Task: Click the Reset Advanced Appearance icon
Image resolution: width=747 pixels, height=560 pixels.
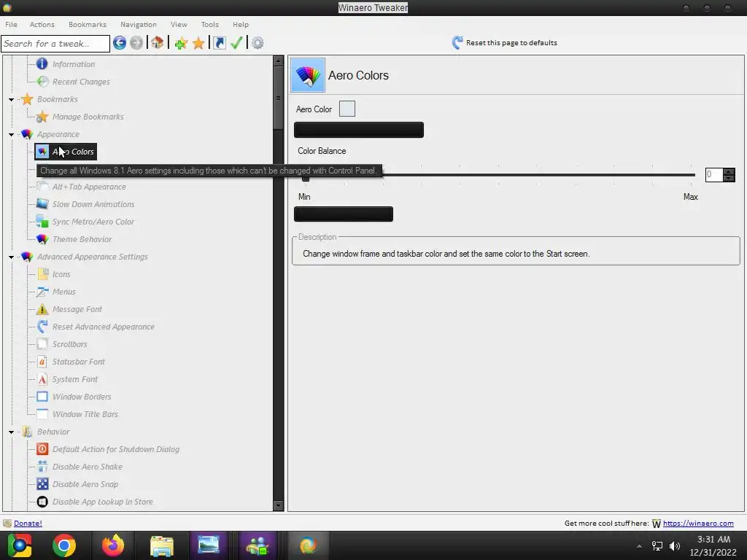Action: (x=42, y=327)
